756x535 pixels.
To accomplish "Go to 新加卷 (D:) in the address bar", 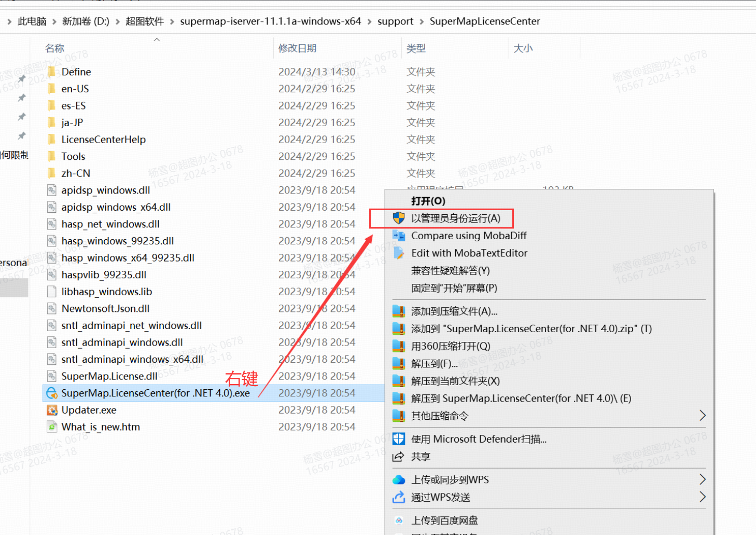I will pos(86,21).
